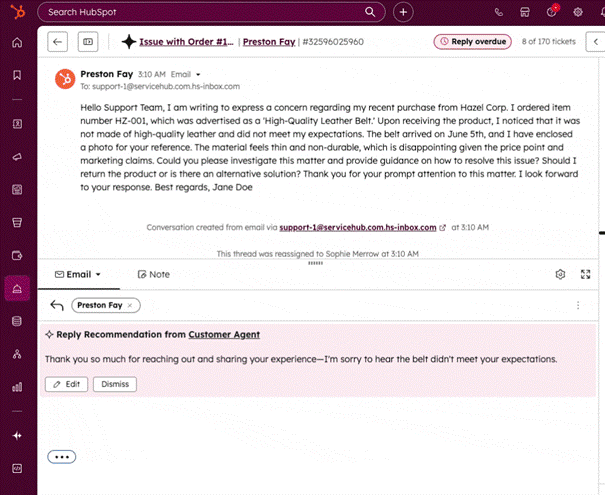Click the AI sparkle next to ticket title
Viewport: 605px width, 495px height.
(129, 42)
